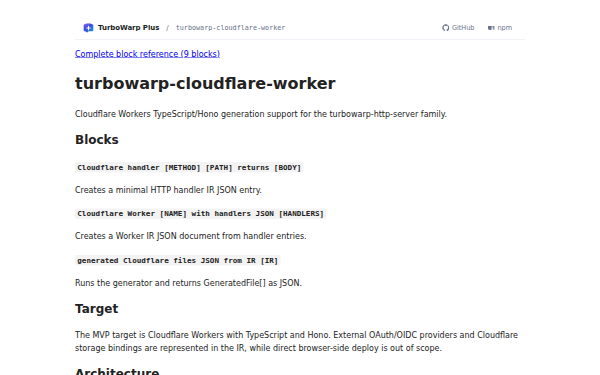Click generated Cloudflare files JSON from IR code

[x=178, y=261]
